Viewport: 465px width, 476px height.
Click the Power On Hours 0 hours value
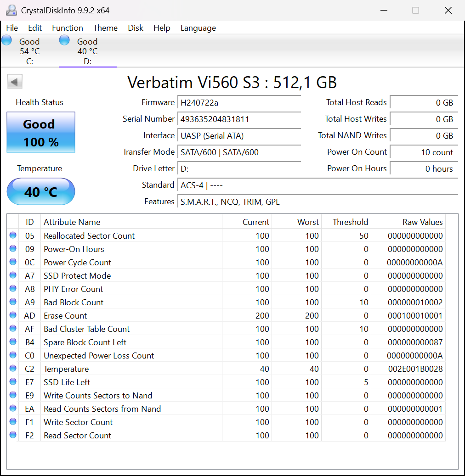424,169
